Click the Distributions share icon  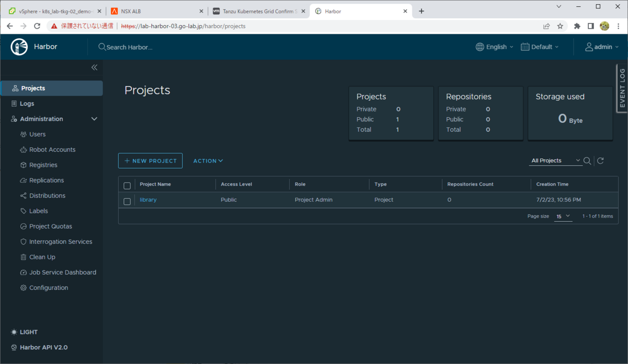tap(24, 196)
